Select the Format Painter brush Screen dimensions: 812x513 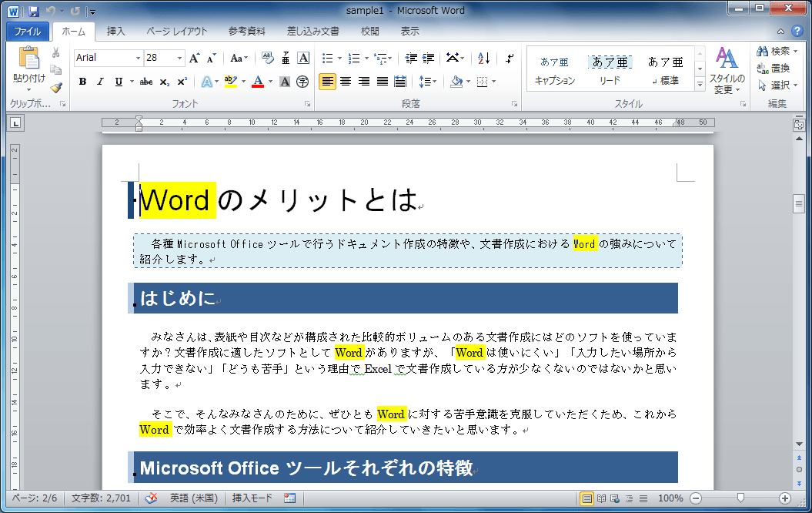coord(56,87)
